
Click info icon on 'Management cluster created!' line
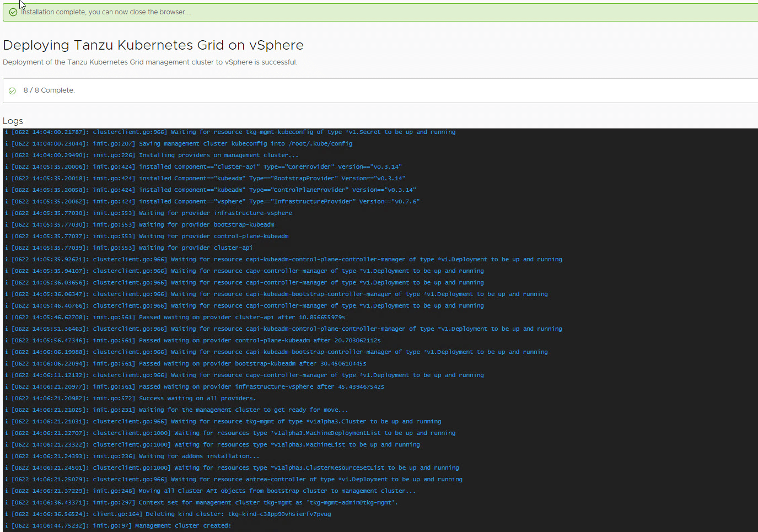point(7,526)
